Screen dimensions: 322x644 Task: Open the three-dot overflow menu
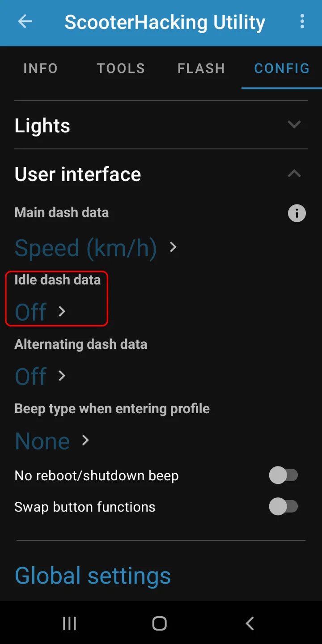click(x=302, y=21)
